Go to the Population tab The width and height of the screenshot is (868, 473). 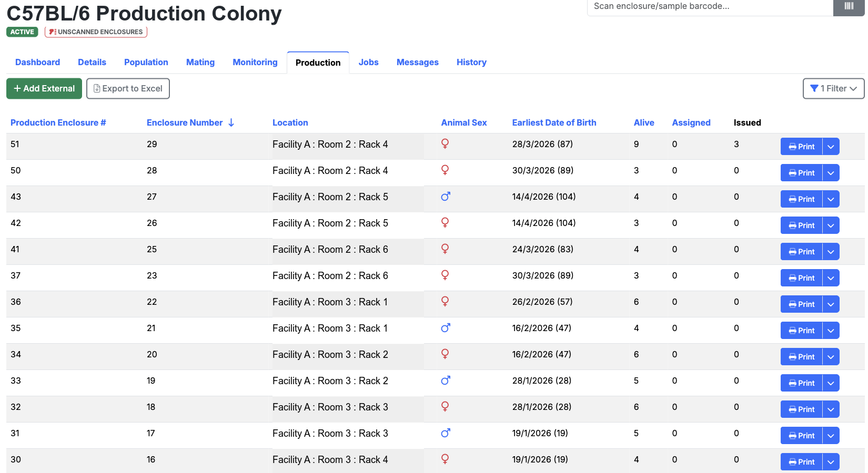click(146, 62)
